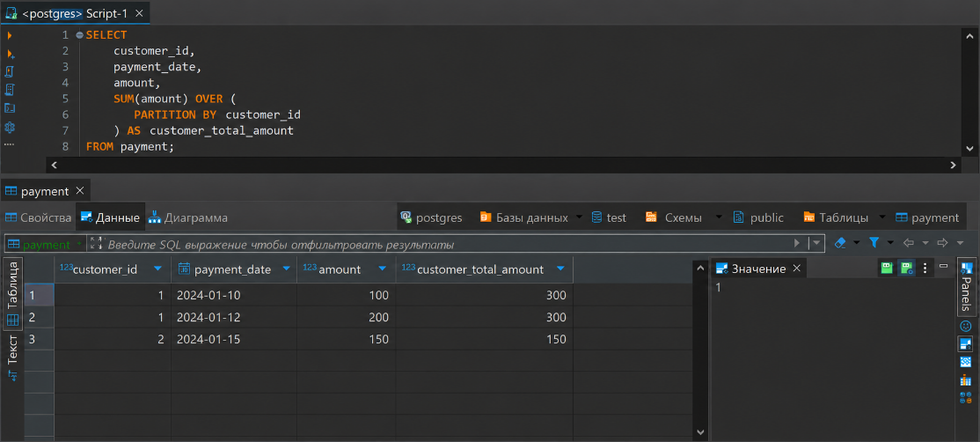980x442 pixels.
Task: Click the explain execution plan icon
Action: pos(10,90)
